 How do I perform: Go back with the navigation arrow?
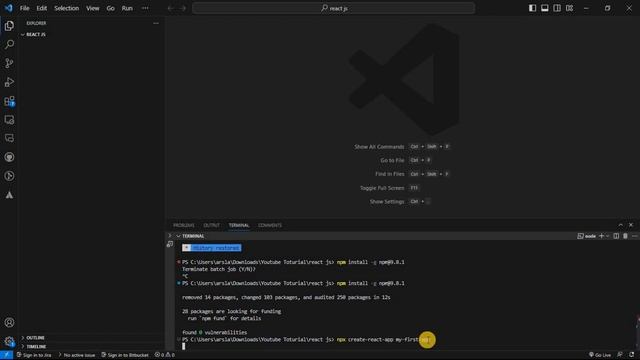pyautogui.click(x=171, y=8)
